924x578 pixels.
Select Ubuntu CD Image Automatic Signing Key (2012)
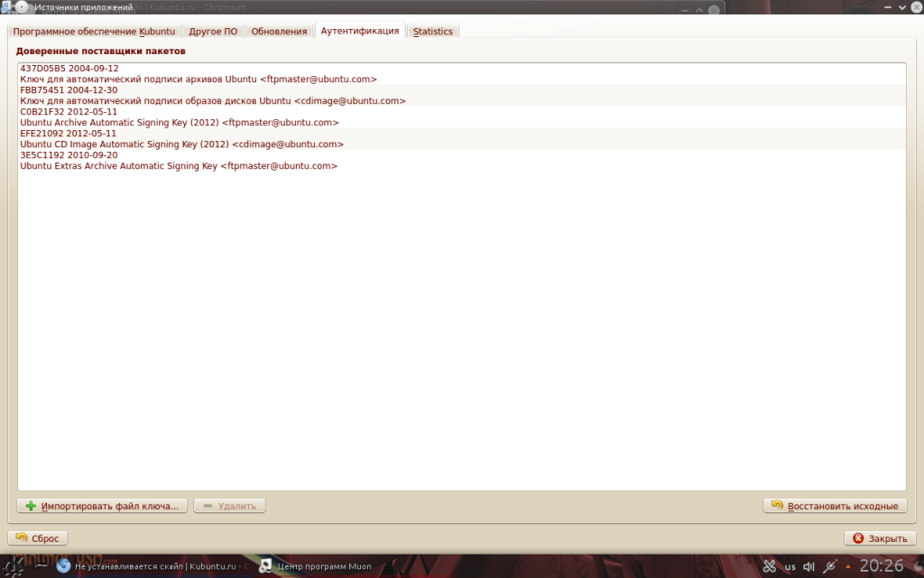(x=181, y=144)
